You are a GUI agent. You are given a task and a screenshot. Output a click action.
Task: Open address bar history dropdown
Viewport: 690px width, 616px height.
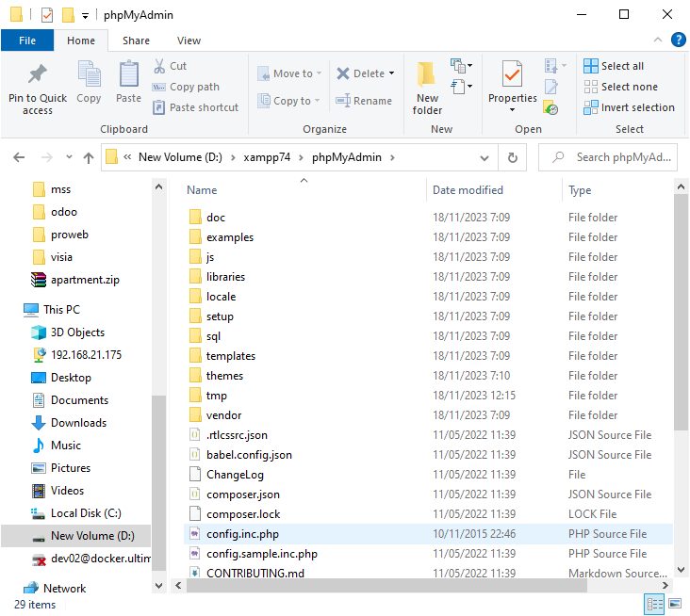tap(485, 158)
